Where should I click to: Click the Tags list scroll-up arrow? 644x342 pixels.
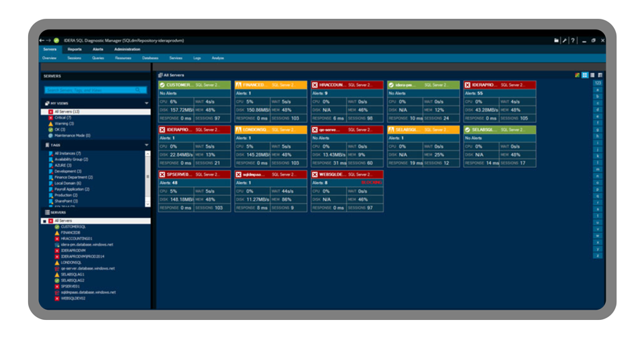pyautogui.click(x=148, y=154)
